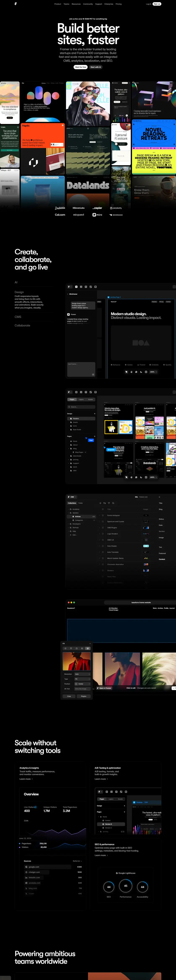Click the DoorDash logo
Image resolution: width=176 pixels, height=980 pixels.
pos(116,215)
